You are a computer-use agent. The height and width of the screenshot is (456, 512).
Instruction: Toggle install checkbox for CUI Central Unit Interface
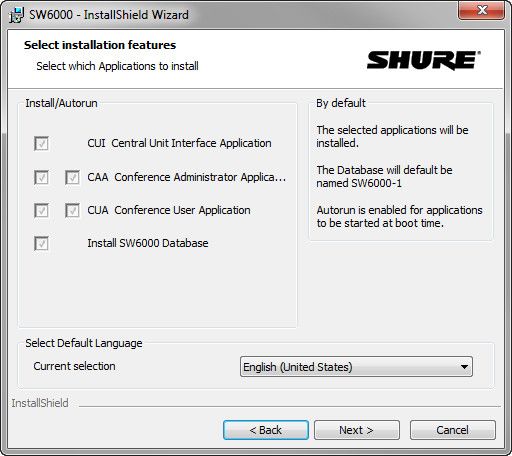click(41, 144)
